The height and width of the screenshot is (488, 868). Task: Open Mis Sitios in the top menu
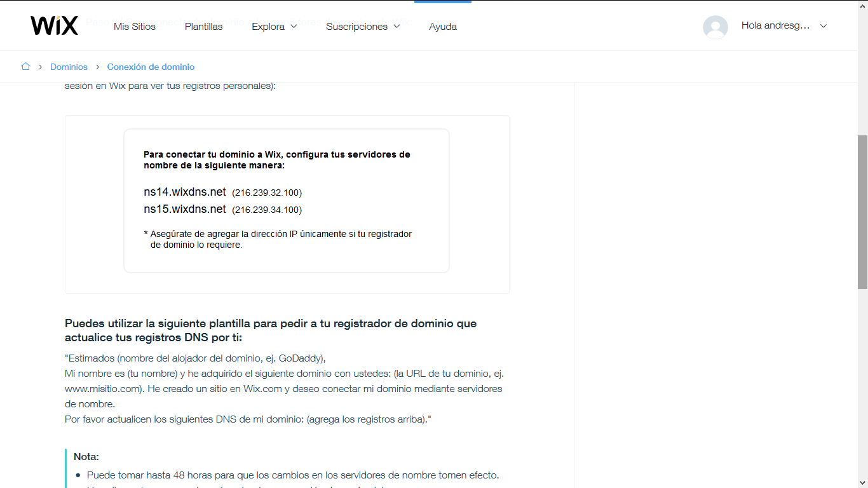(x=135, y=27)
